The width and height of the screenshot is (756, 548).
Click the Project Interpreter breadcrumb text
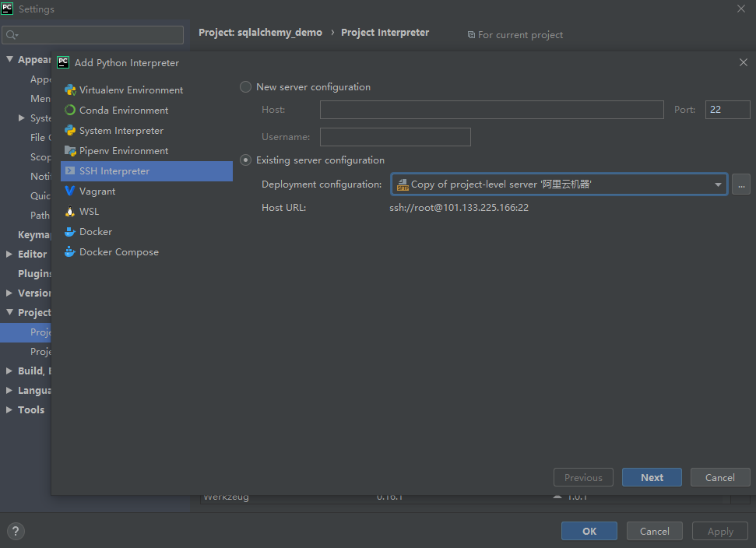pos(385,32)
